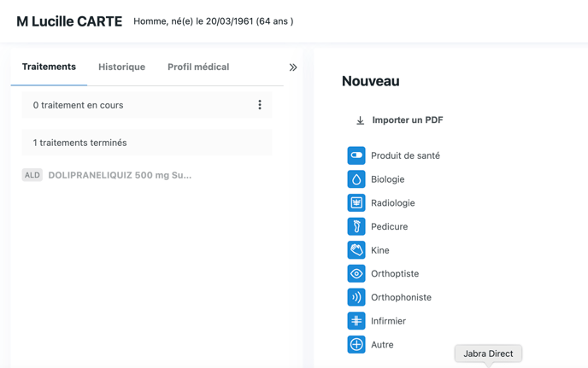Click the Kine hand icon

(356, 250)
